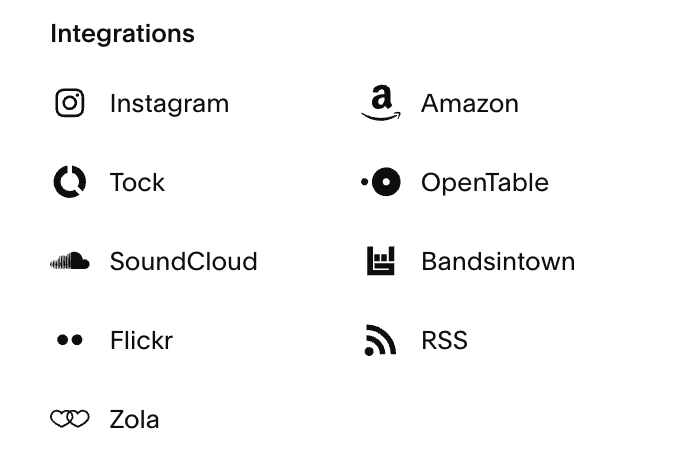Select the Zola text label
Screen dimensions: 688x464
click(134, 419)
